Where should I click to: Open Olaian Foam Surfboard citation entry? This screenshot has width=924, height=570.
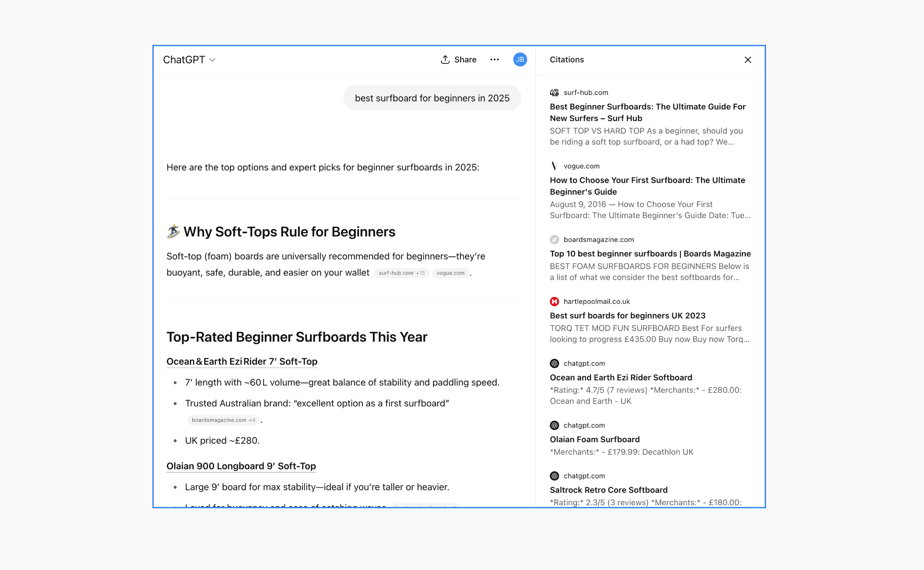pyautogui.click(x=594, y=439)
